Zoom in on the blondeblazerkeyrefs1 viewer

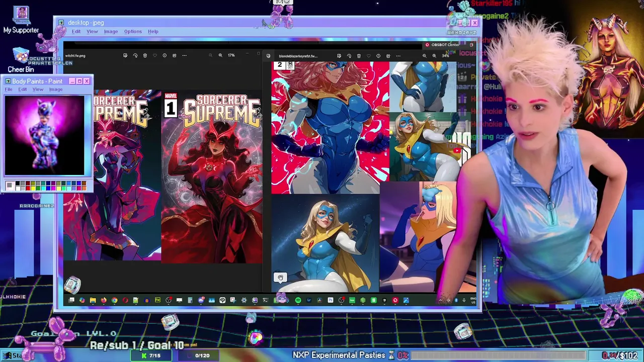[x=434, y=56]
